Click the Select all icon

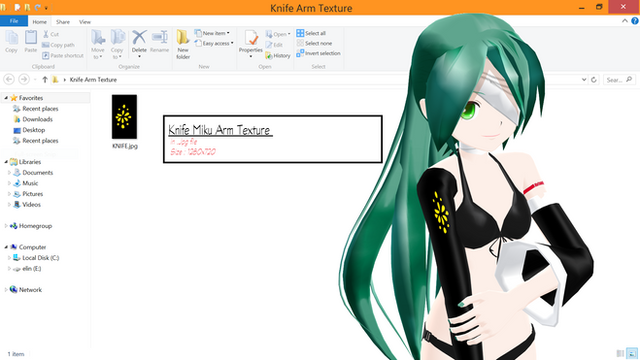click(x=300, y=33)
